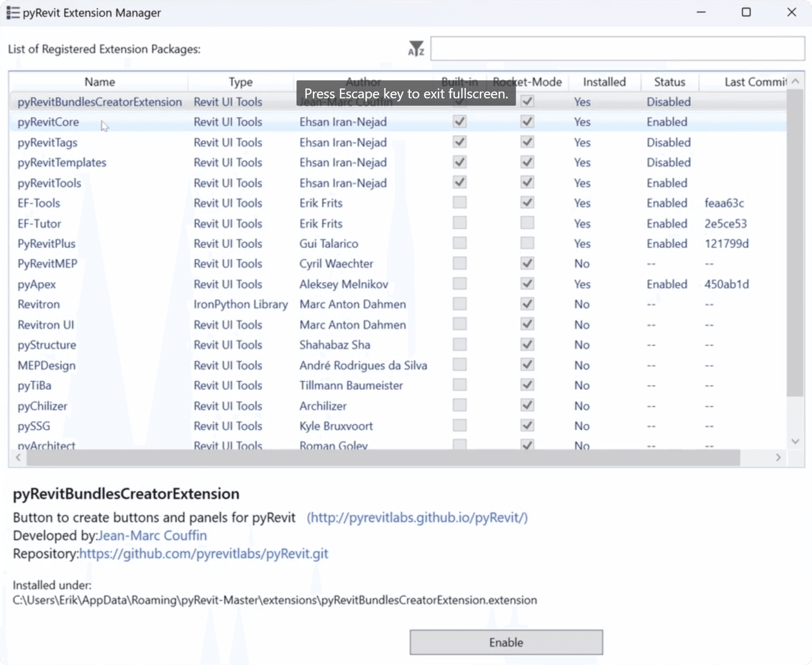Select the pySSG extension row

(x=398, y=426)
